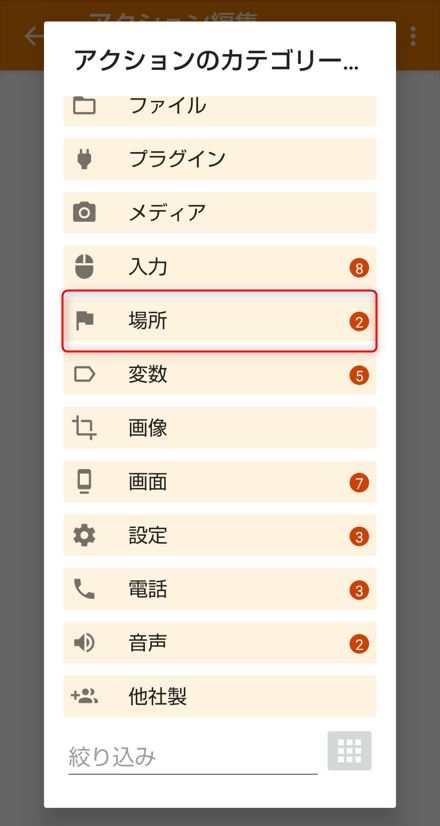Click the camera icon for メディア
440x826 pixels.
pos(84,212)
